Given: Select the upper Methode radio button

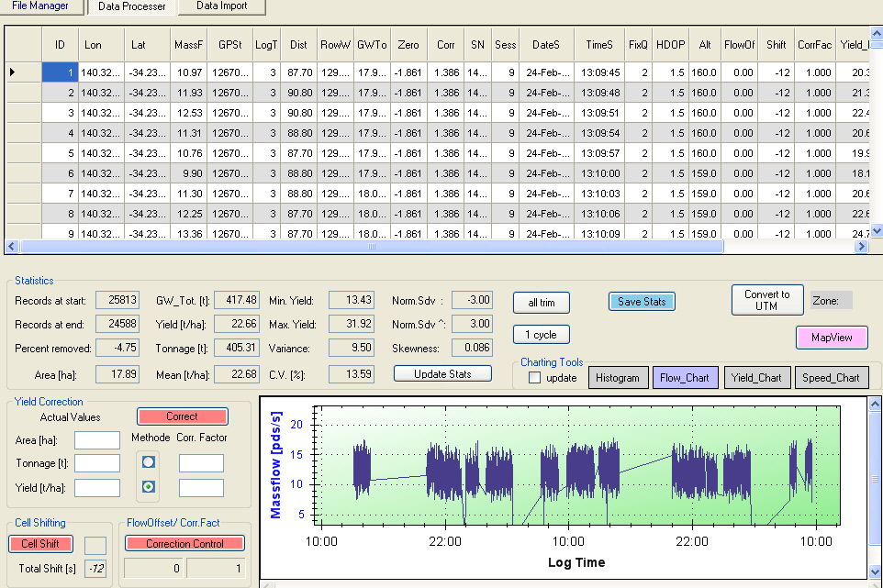Looking at the screenshot, I should pos(149,462).
